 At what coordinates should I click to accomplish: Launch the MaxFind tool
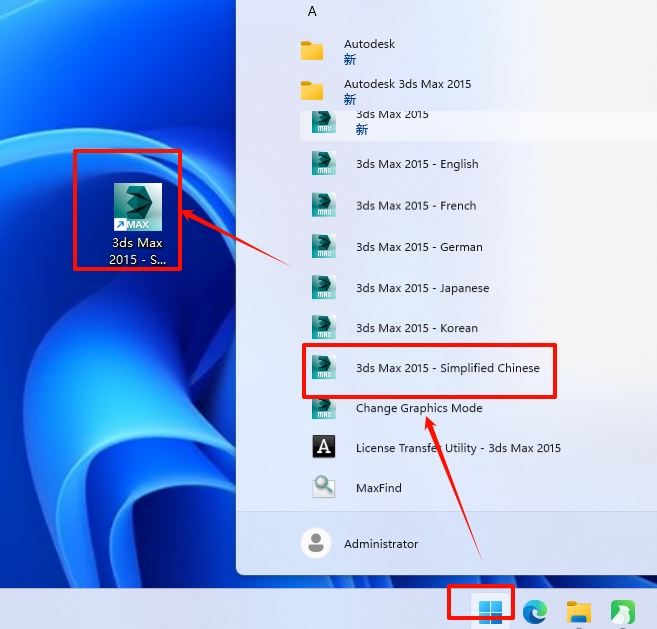click(x=378, y=488)
